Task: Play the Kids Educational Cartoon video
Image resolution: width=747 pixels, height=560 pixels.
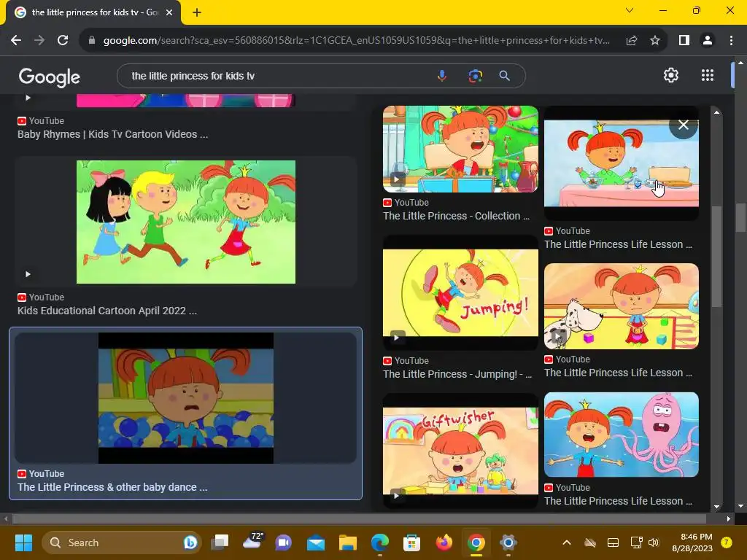Action: (28, 274)
